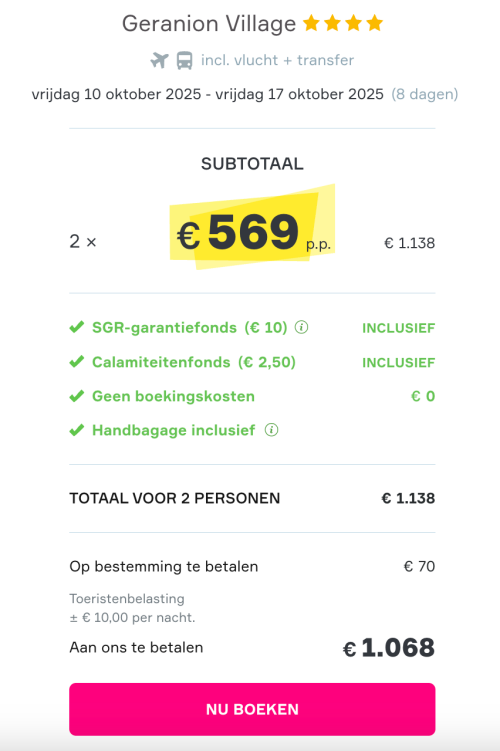Image resolution: width=500 pixels, height=751 pixels.
Task: Click incl. vlucht + transfer text
Action: click(277, 60)
